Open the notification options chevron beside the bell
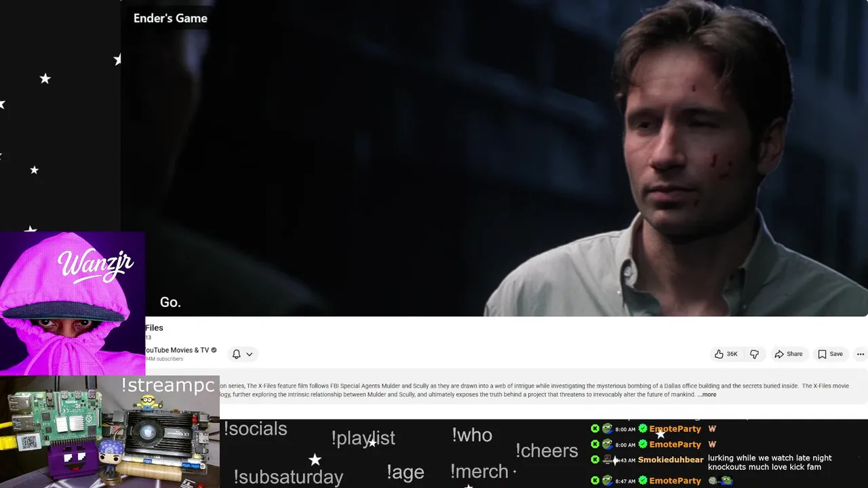The width and height of the screenshot is (868, 488). [x=250, y=354]
